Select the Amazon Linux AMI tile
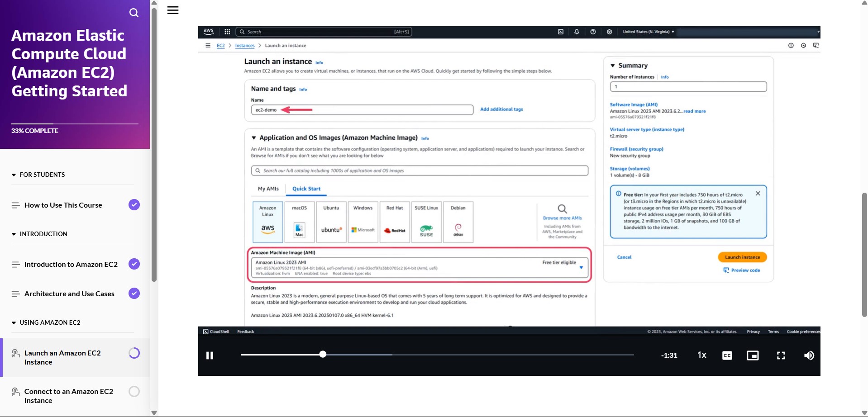The image size is (868, 417). [268, 222]
